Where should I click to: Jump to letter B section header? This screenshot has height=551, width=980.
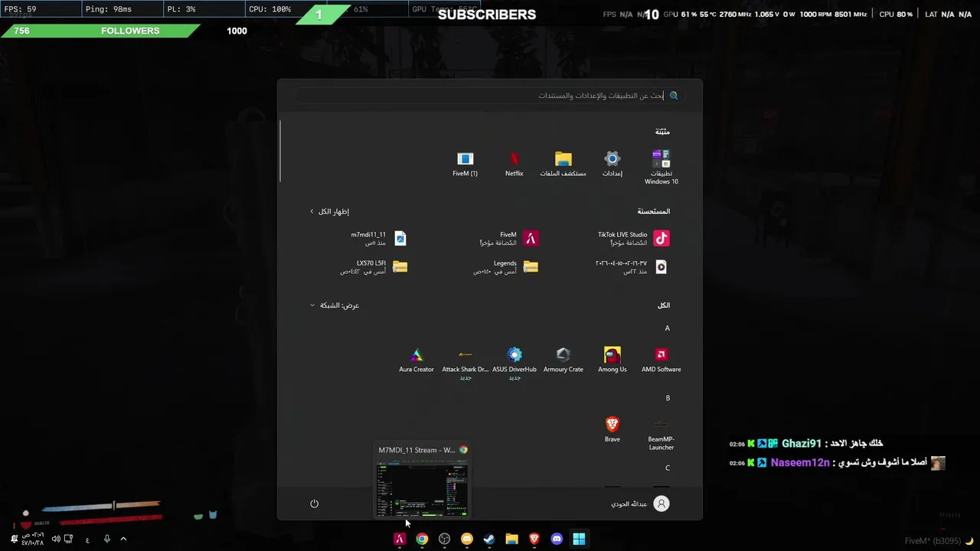pyautogui.click(x=668, y=398)
